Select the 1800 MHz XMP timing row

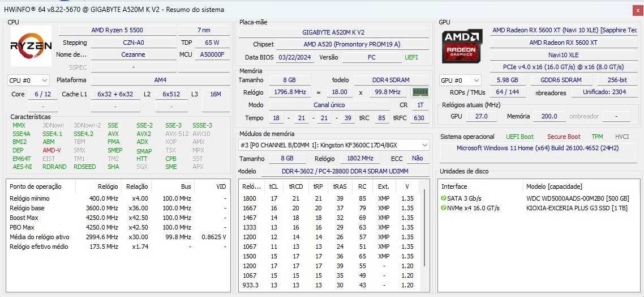[x=330, y=198]
